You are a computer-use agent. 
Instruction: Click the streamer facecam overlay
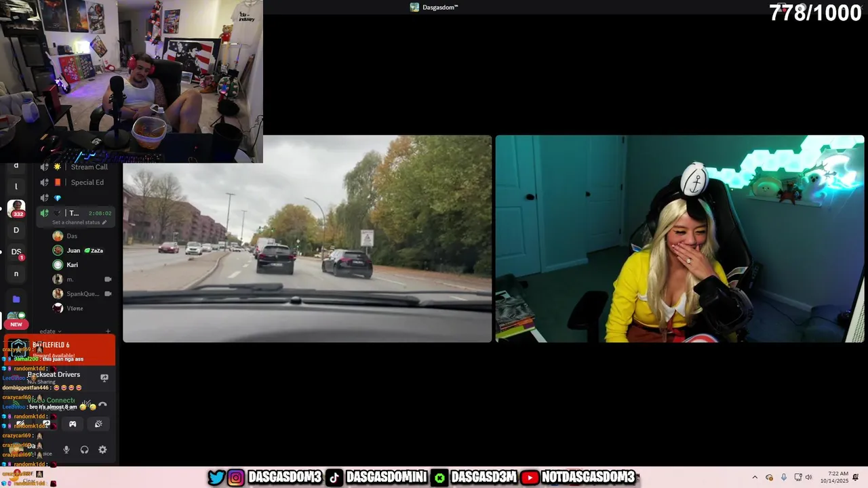132,81
